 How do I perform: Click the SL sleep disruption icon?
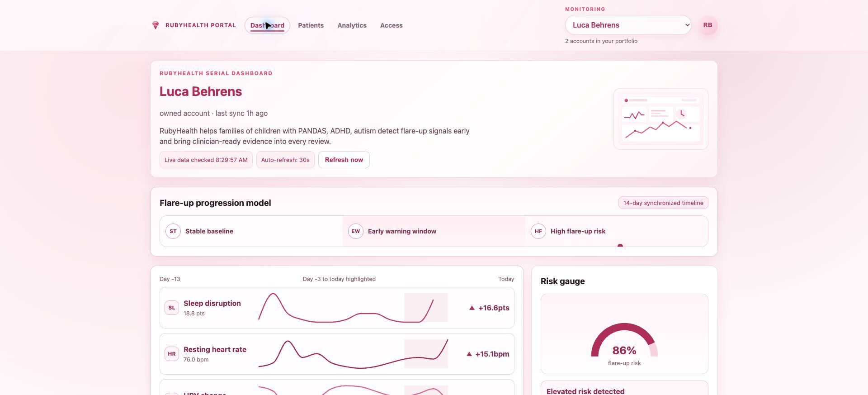[172, 308]
